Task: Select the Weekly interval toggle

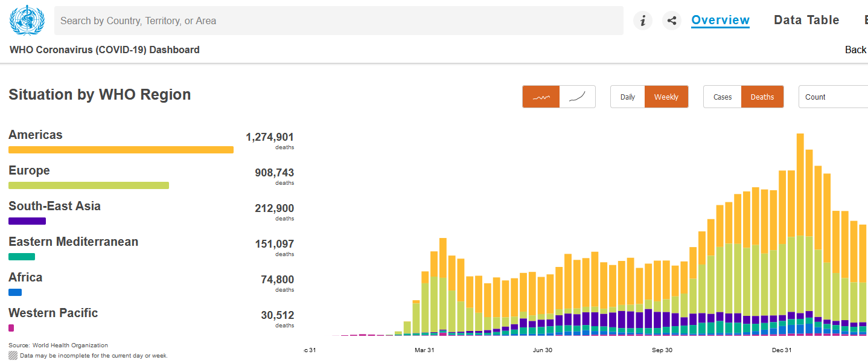Action: click(x=666, y=97)
